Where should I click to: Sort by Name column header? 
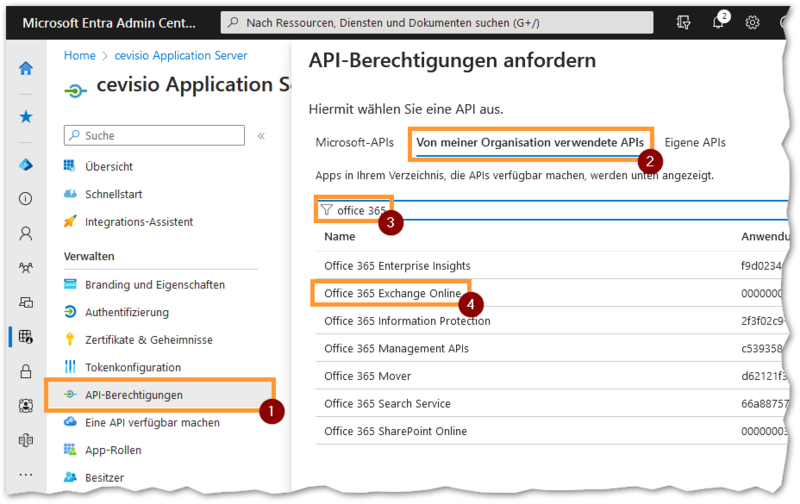(x=340, y=236)
